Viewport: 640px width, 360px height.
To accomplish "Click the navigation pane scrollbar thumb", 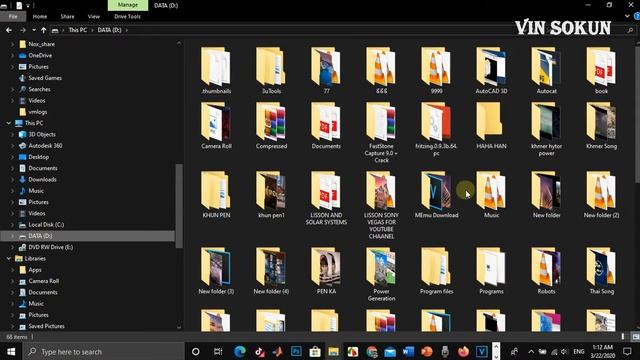I will [179, 206].
